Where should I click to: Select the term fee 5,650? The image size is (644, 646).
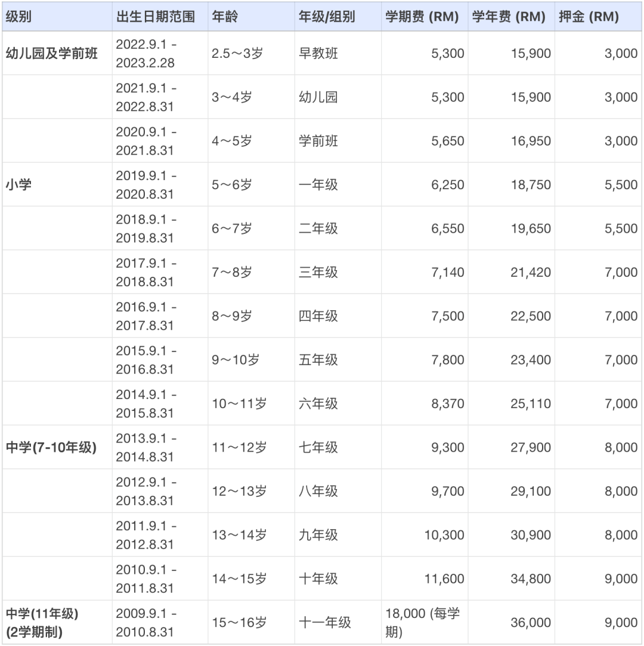425,141
